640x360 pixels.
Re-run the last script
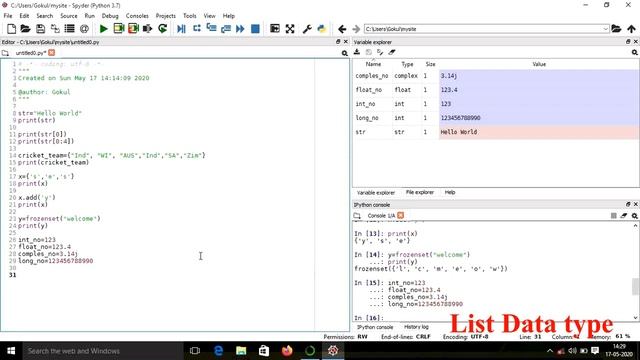[x=162, y=29]
